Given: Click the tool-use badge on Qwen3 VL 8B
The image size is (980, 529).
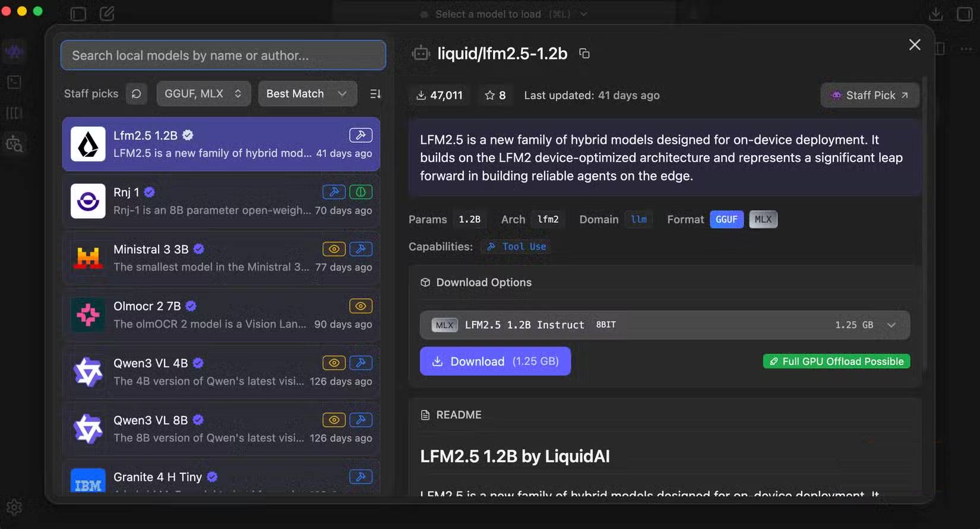Looking at the screenshot, I should coord(361,420).
